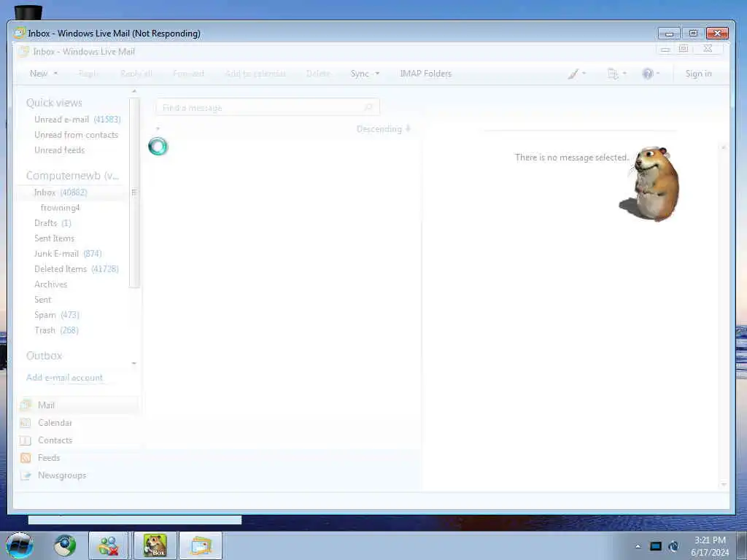Select Unread e-mail quick view

pyautogui.click(x=77, y=120)
